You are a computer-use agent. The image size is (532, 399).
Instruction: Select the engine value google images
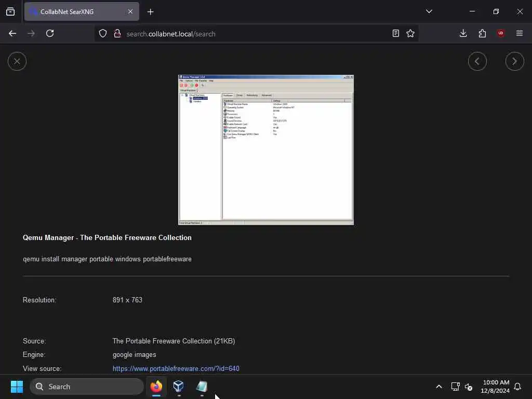[135, 354]
